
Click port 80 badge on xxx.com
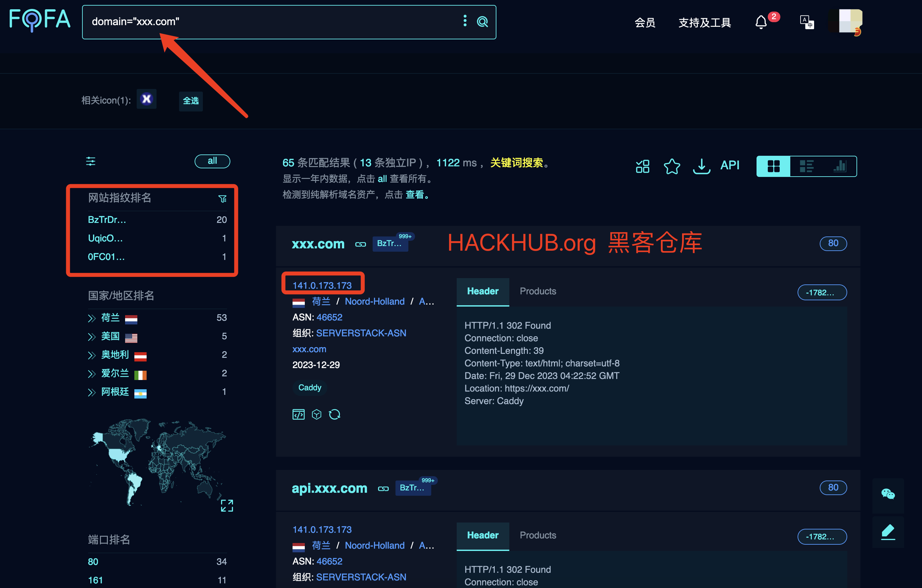(x=833, y=243)
